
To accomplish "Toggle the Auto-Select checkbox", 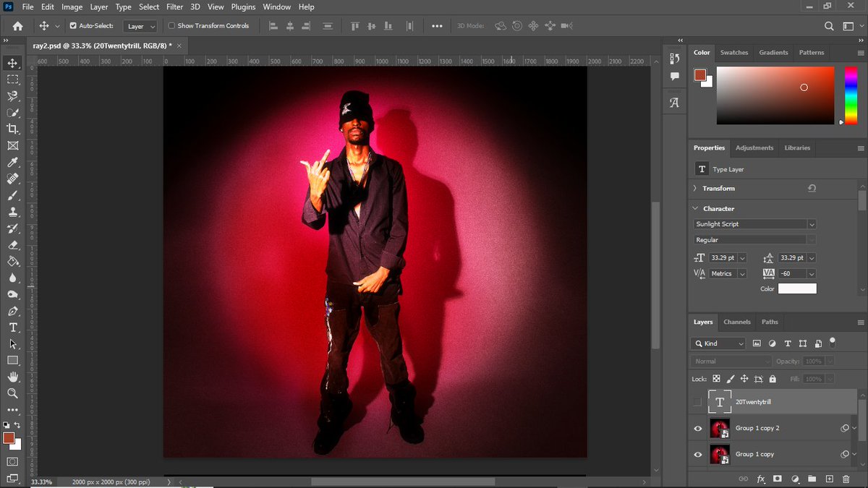I will [73, 25].
